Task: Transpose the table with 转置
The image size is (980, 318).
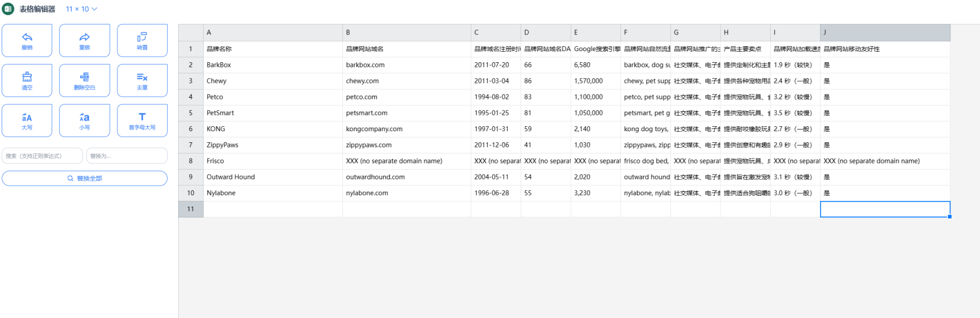Action: pos(142,41)
